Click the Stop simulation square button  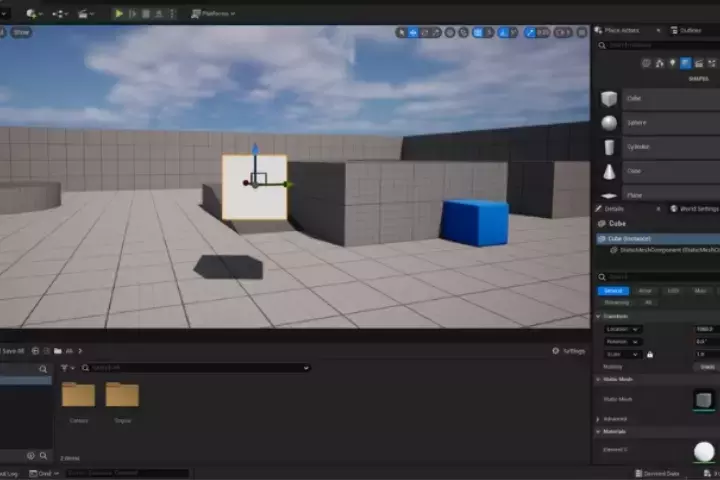tap(146, 14)
